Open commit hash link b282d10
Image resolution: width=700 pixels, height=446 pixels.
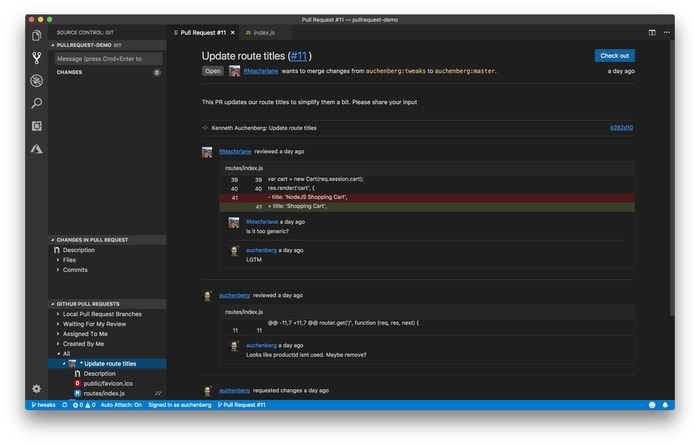click(x=621, y=128)
